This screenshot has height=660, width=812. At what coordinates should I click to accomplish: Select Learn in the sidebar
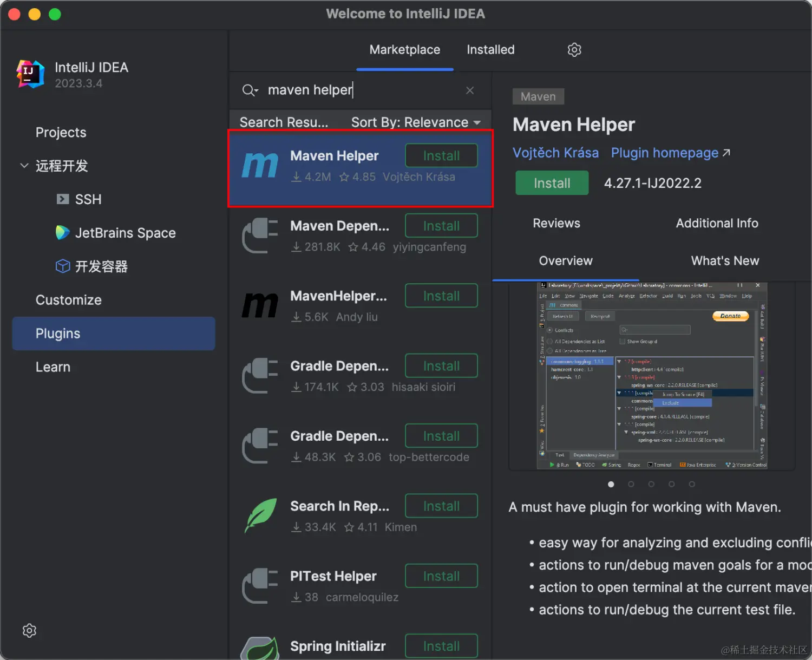pos(53,367)
